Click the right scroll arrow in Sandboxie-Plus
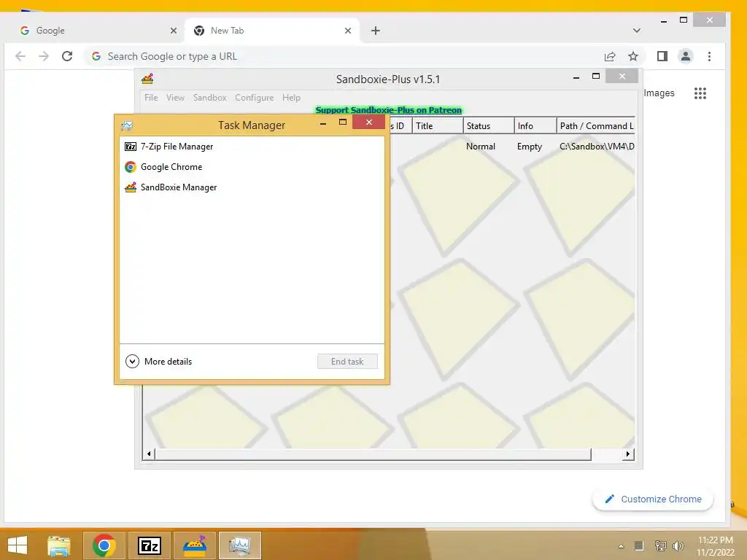The height and width of the screenshot is (560, 747). click(628, 454)
